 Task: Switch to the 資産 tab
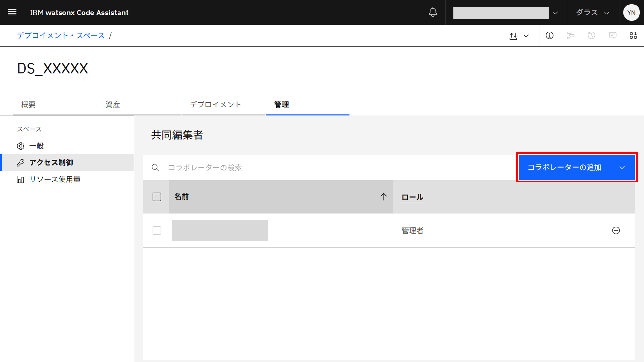click(113, 105)
